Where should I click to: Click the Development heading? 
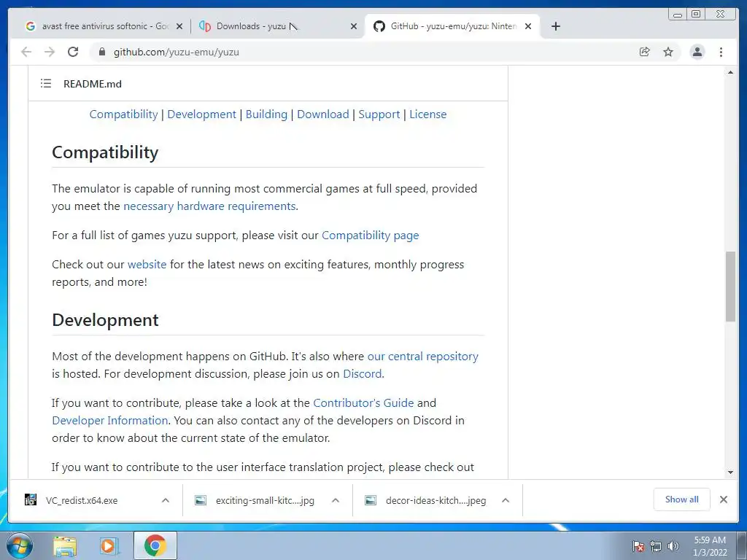coord(105,320)
